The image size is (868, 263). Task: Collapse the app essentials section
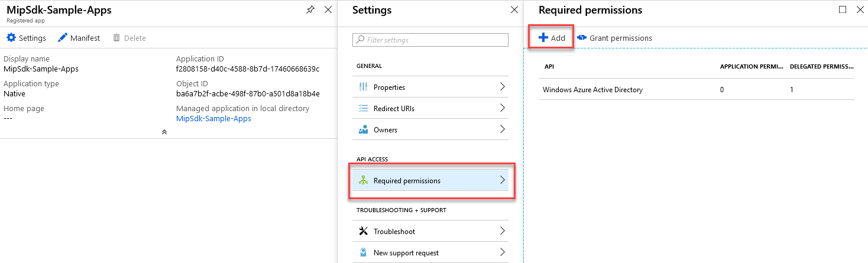pos(164,132)
